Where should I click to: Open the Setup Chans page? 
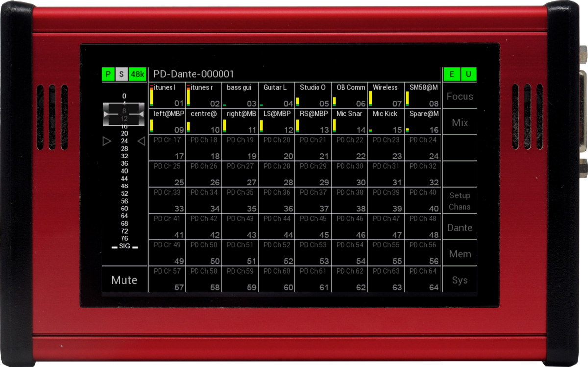coord(460,201)
